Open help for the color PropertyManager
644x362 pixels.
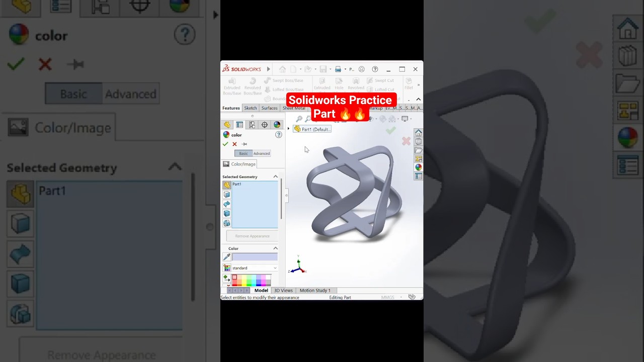click(278, 135)
